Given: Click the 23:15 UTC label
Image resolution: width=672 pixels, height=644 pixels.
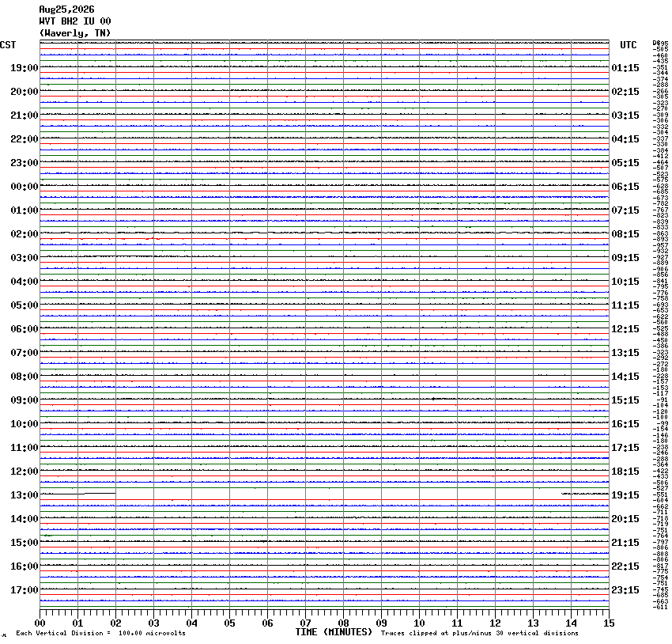Looking at the screenshot, I should [625, 590].
